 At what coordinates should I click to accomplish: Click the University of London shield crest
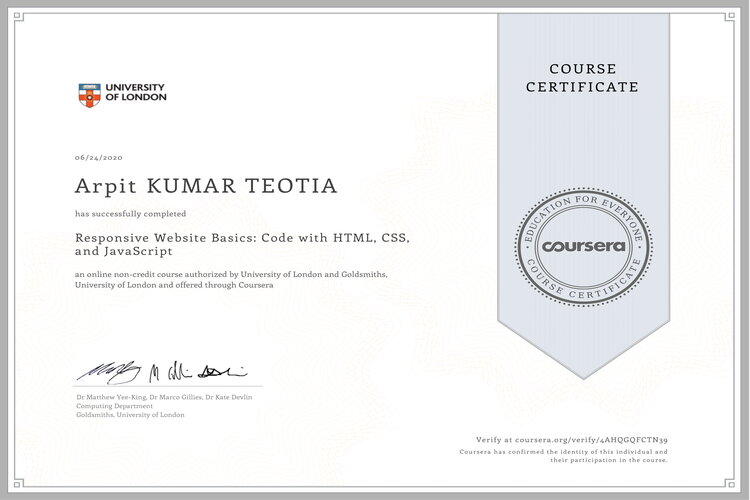pos(88,95)
